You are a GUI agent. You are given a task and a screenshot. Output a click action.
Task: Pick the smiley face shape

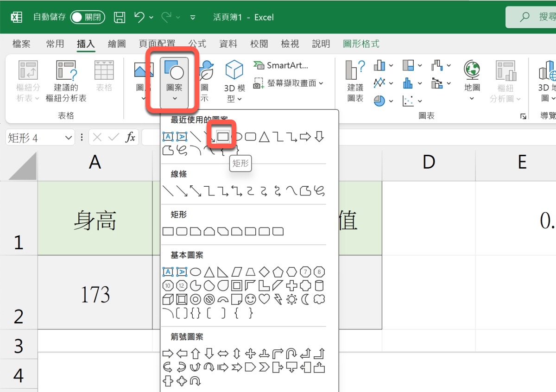click(x=250, y=299)
